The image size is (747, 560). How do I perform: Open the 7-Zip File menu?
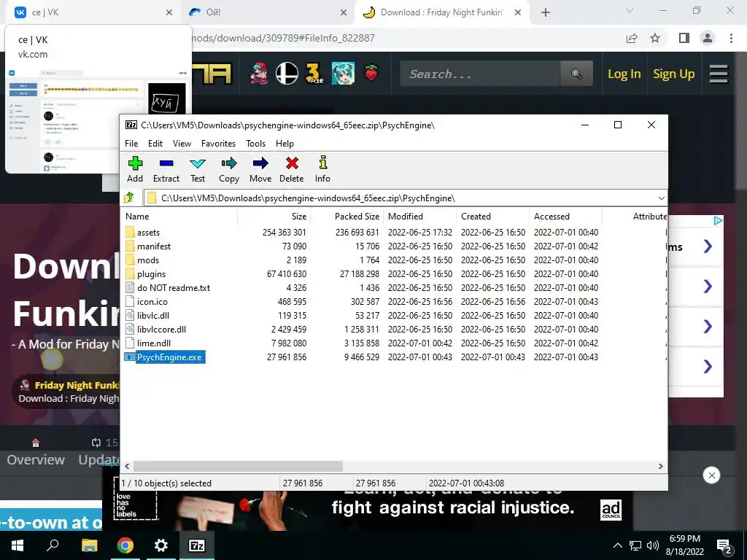click(131, 144)
